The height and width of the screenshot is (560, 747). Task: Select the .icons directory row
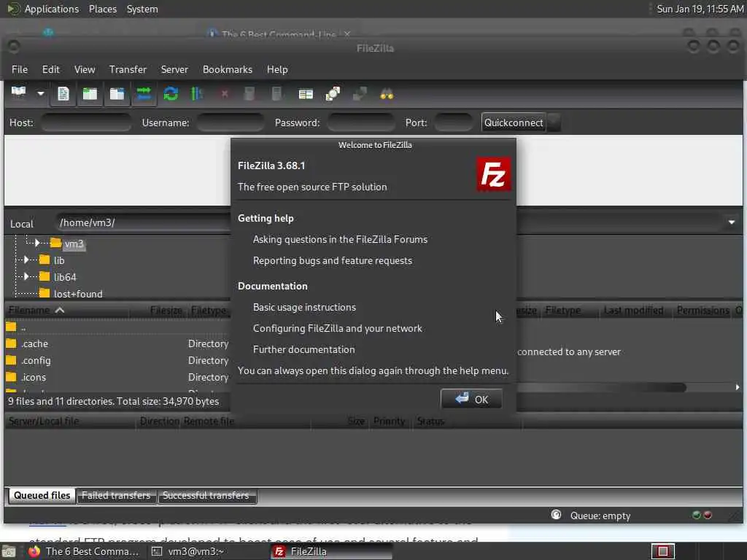[x=117, y=377]
